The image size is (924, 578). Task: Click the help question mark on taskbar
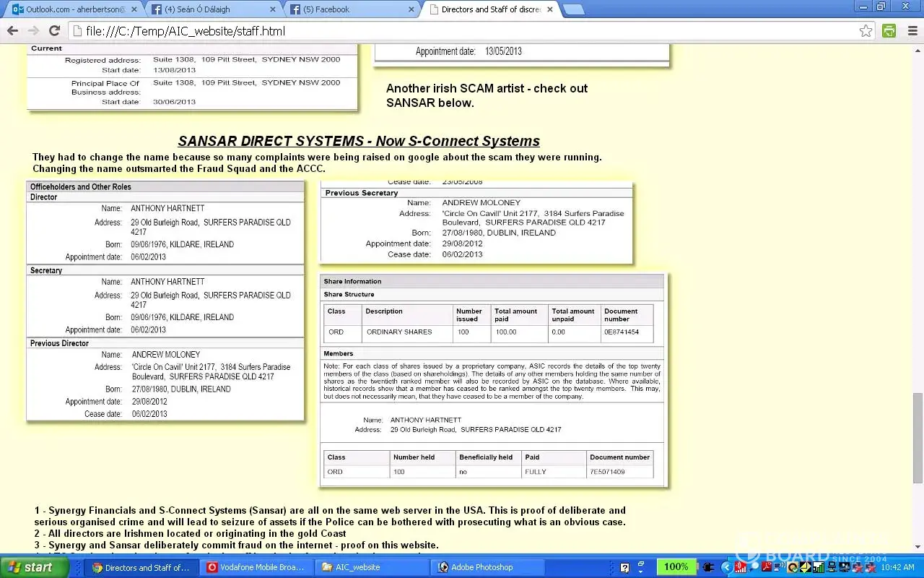(x=624, y=568)
